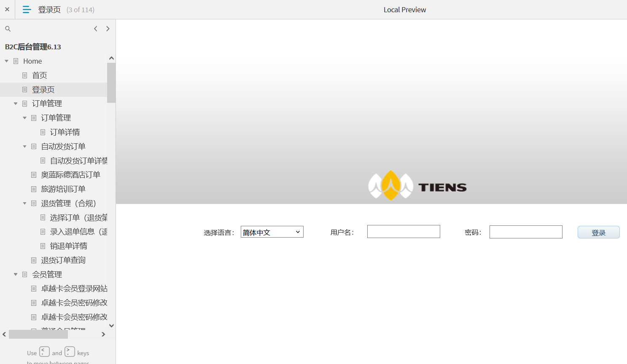Select the 登录页 page in sitemap
Viewport: 627px width, 364px height.
click(43, 90)
